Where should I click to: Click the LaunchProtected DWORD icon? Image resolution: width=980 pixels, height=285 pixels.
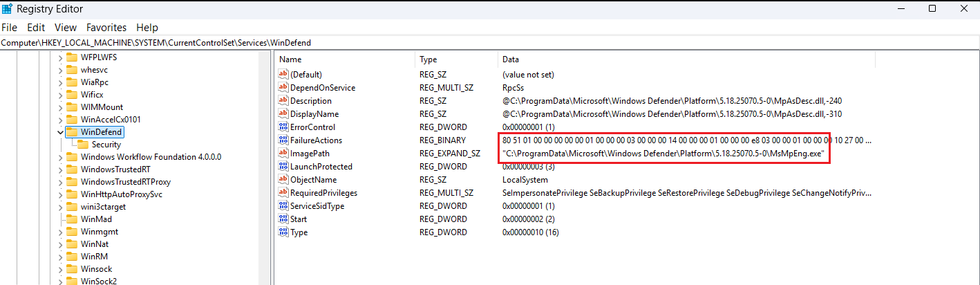[283, 167]
